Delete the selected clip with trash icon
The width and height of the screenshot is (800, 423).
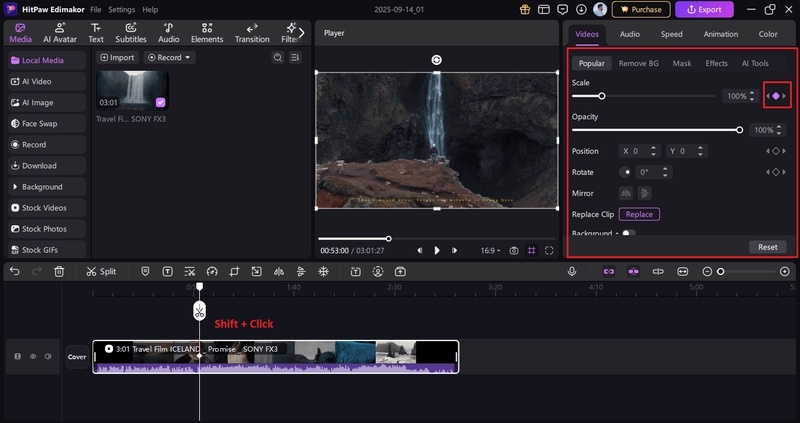tap(59, 271)
